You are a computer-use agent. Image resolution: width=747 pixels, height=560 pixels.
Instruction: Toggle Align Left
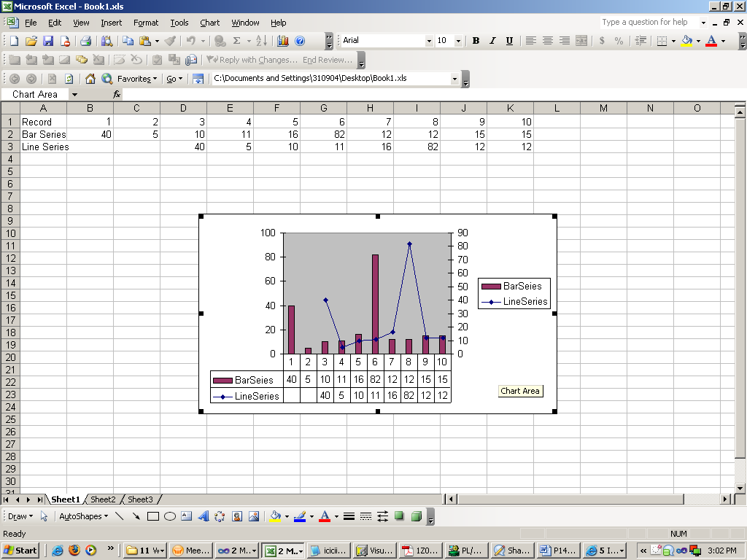(x=531, y=41)
